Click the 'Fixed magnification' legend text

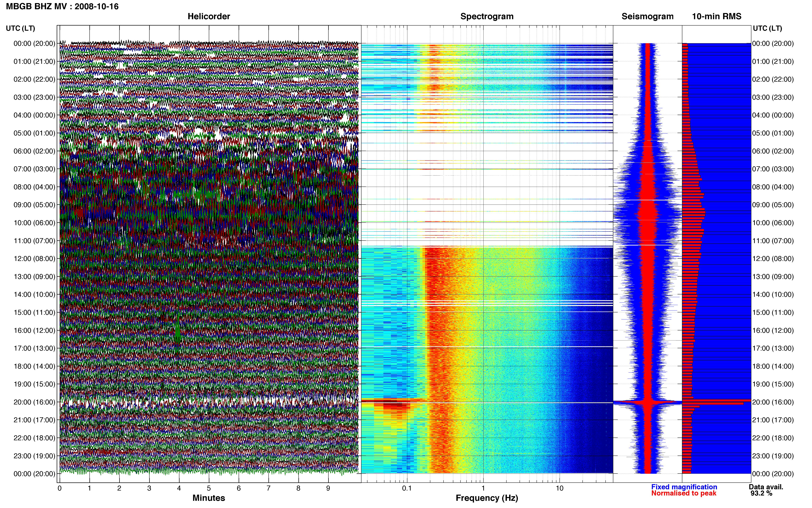coord(684,487)
